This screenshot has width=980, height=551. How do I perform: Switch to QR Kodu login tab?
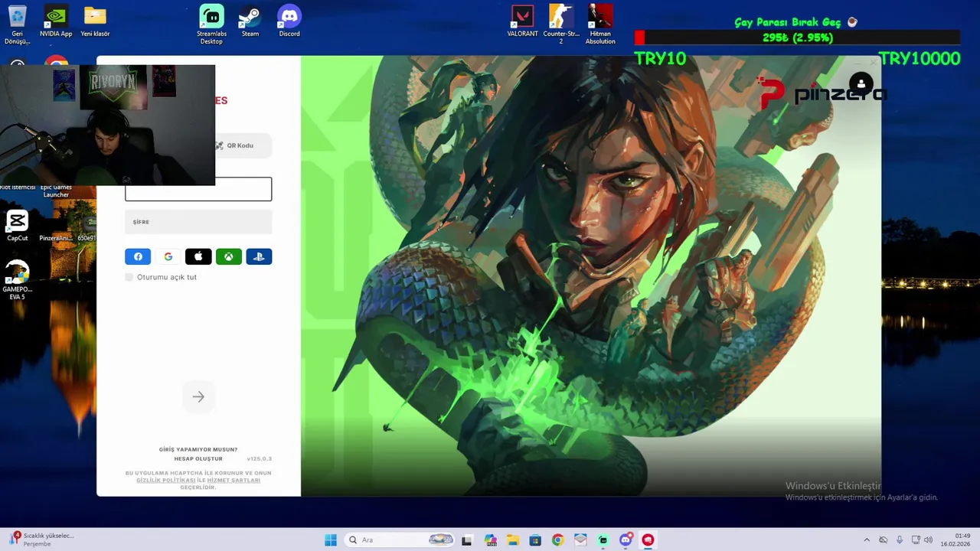pyautogui.click(x=240, y=145)
